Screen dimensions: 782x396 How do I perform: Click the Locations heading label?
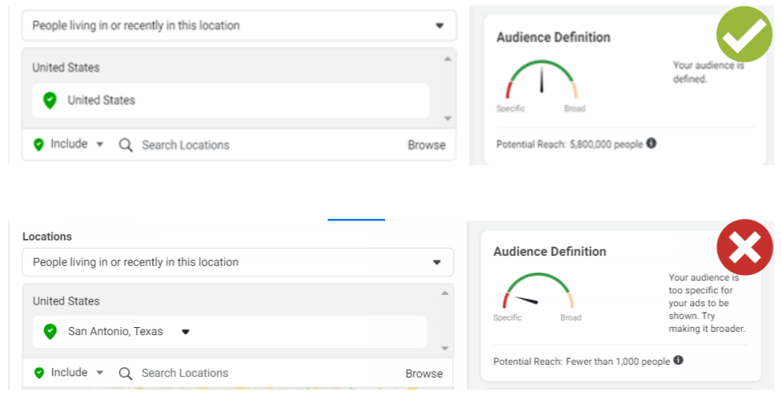[x=47, y=236]
